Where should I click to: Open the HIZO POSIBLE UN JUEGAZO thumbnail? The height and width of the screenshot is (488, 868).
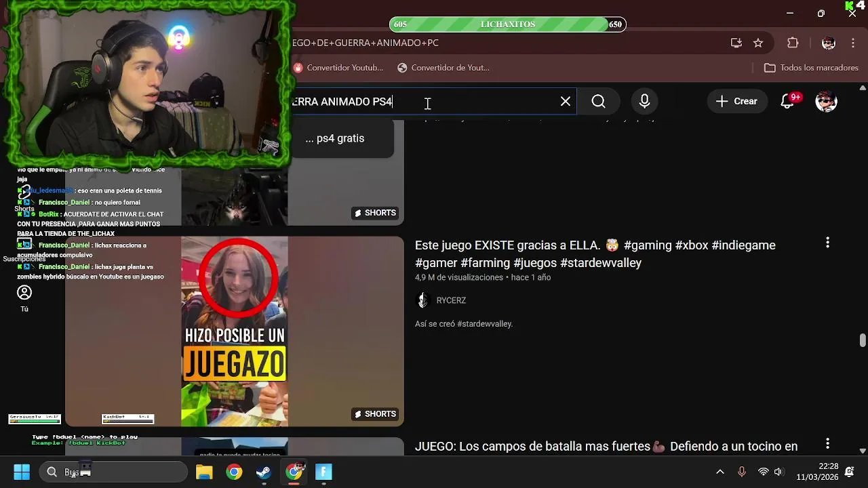[x=235, y=331]
